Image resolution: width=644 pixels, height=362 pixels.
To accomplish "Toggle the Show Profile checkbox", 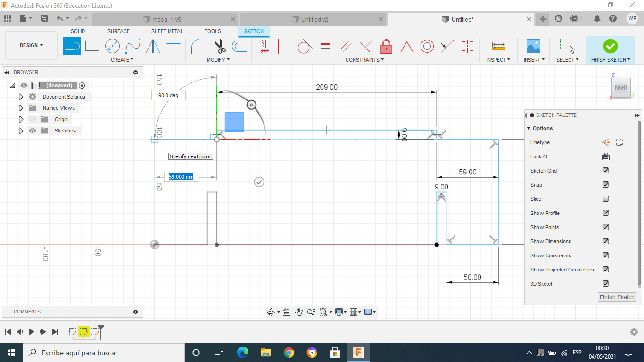I will (x=606, y=213).
